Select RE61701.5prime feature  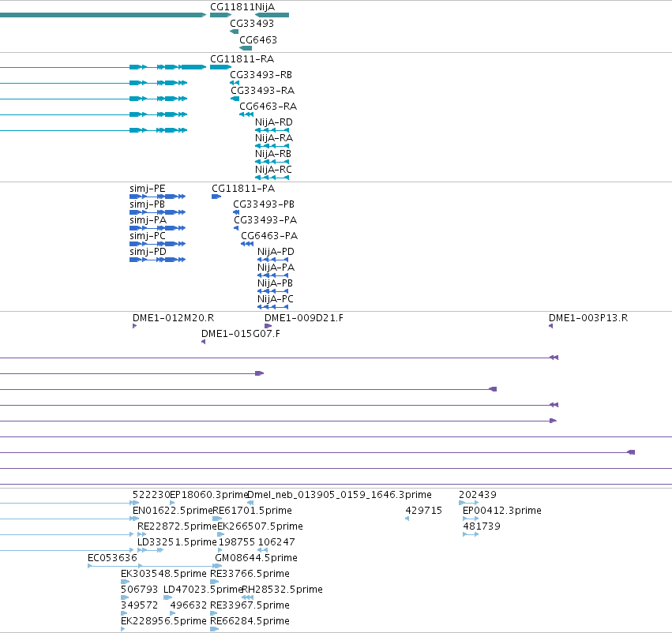pyautogui.click(x=252, y=511)
